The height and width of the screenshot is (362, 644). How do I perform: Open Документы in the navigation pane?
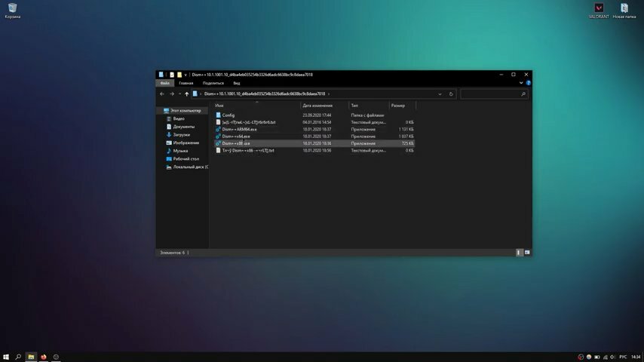(183, 127)
